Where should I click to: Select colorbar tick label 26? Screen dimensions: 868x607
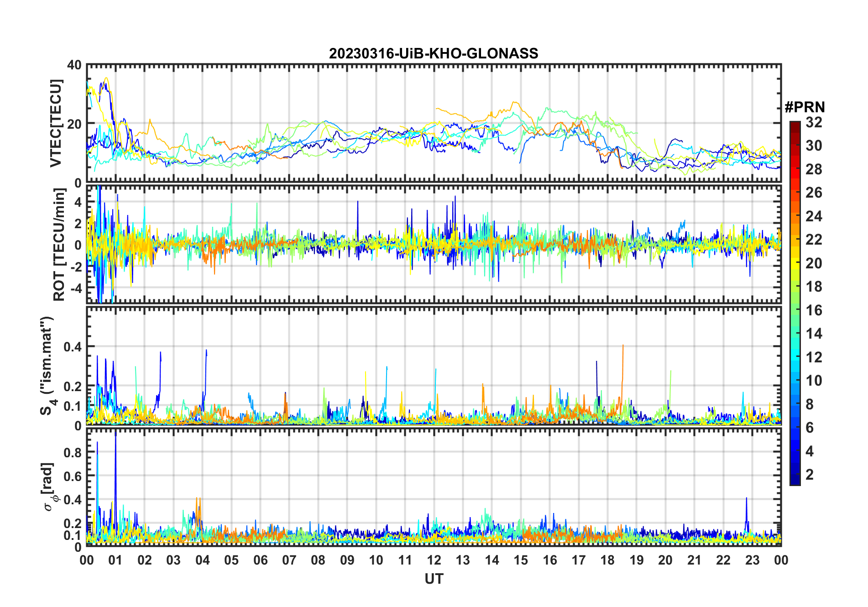[814, 193]
